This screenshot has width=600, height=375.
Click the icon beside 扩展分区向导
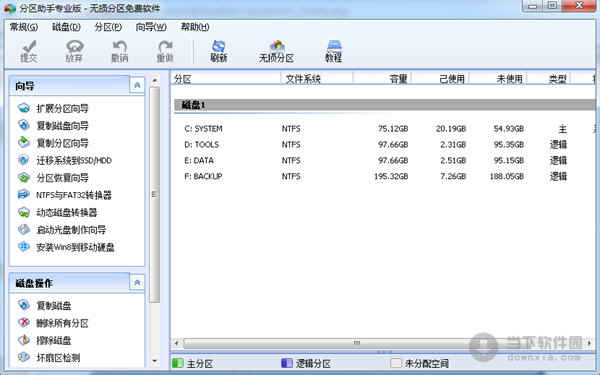click(24, 108)
